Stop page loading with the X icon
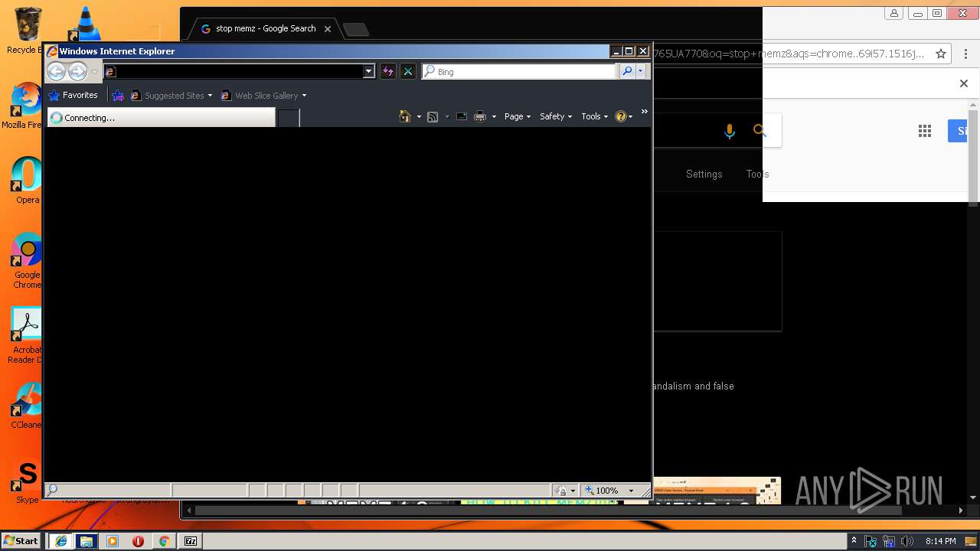Viewport: 980px width, 551px height. tap(408, 71)
